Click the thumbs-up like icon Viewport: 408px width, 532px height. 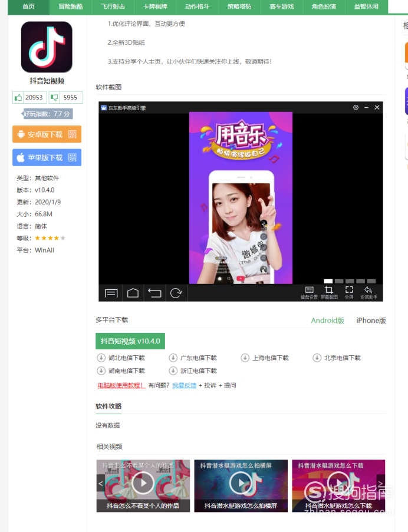pyautogui.click(x=18, y=97)
